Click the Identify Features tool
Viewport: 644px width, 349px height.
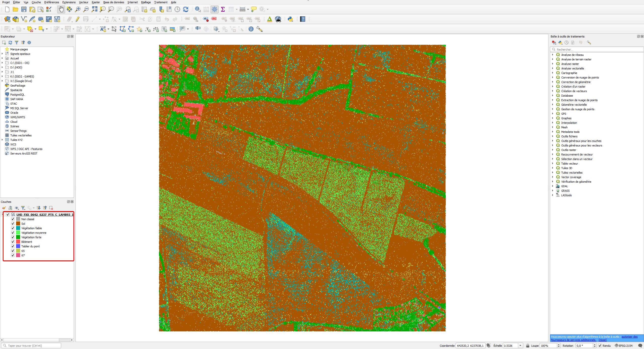197,9
